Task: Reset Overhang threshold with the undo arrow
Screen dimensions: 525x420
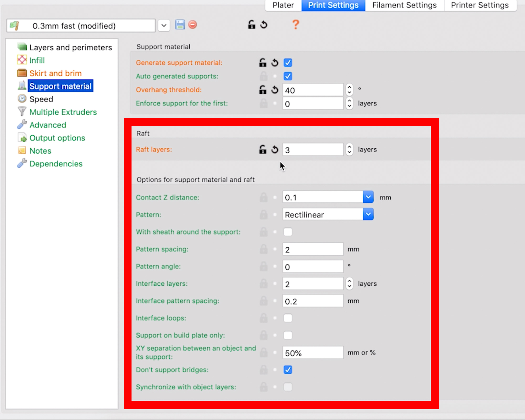Action: click(275, 90)
